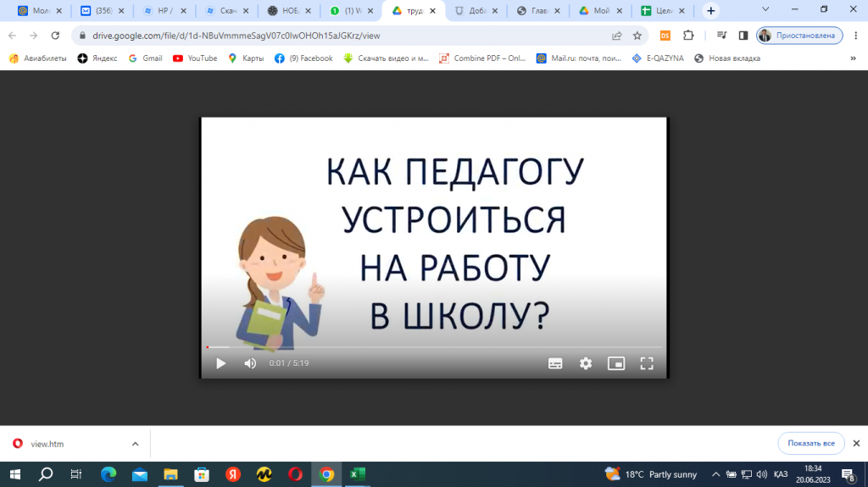868x487 pixels.
Task: Click the video progress bar
Action: click(434, 347)
